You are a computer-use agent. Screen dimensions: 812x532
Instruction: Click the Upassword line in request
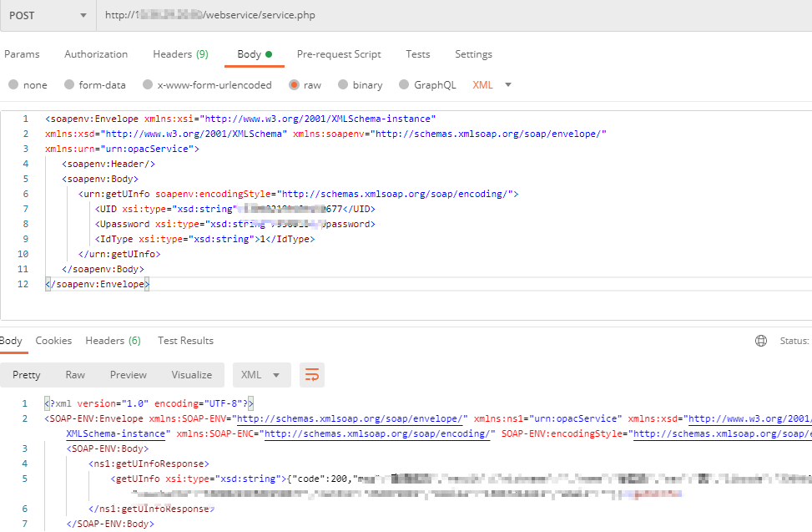click(235, 225)
